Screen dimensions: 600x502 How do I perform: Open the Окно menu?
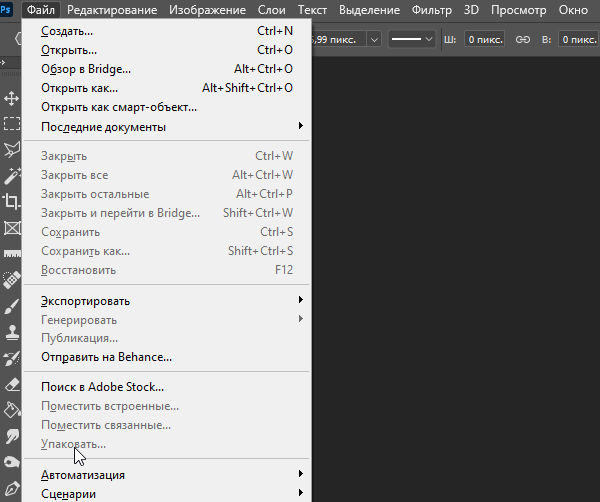[x=573, y=10]
